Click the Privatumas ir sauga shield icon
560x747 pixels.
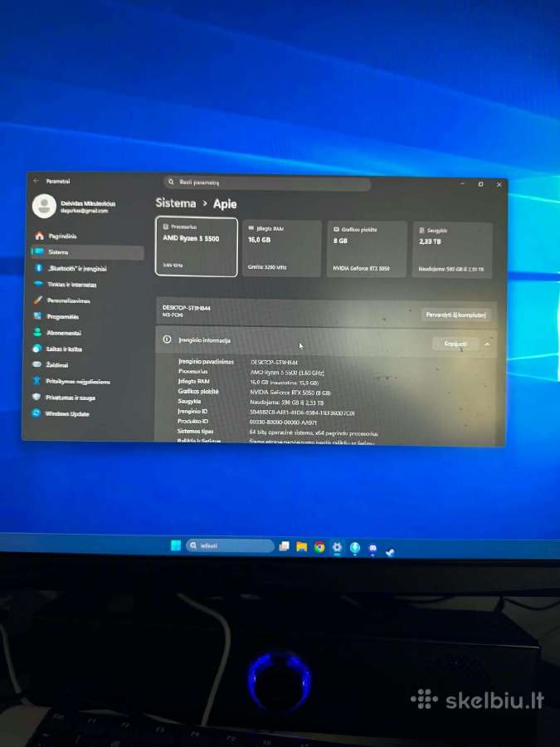click(x=37, y=397)
